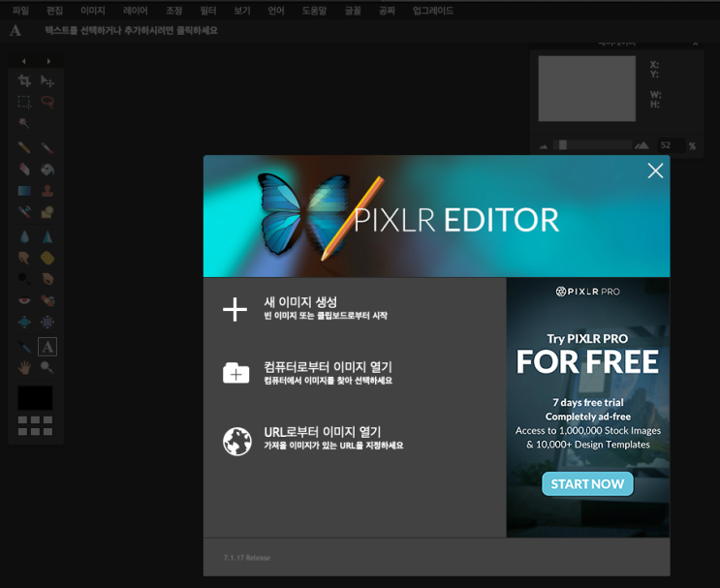Viewport: 720px width, 588px height.
Task: Click the navigator preview thumbnail
Action: coord(587,88)
